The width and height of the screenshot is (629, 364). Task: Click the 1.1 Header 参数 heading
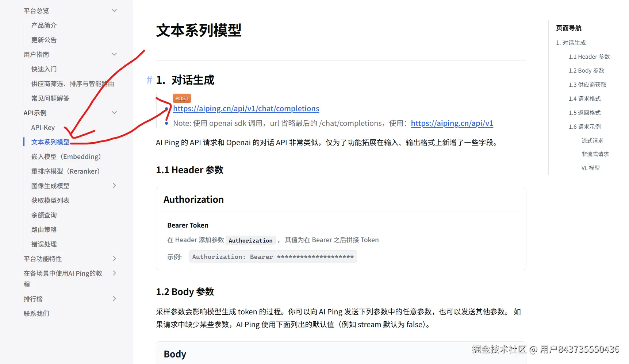pyautogui.click(x=189, y=170)
